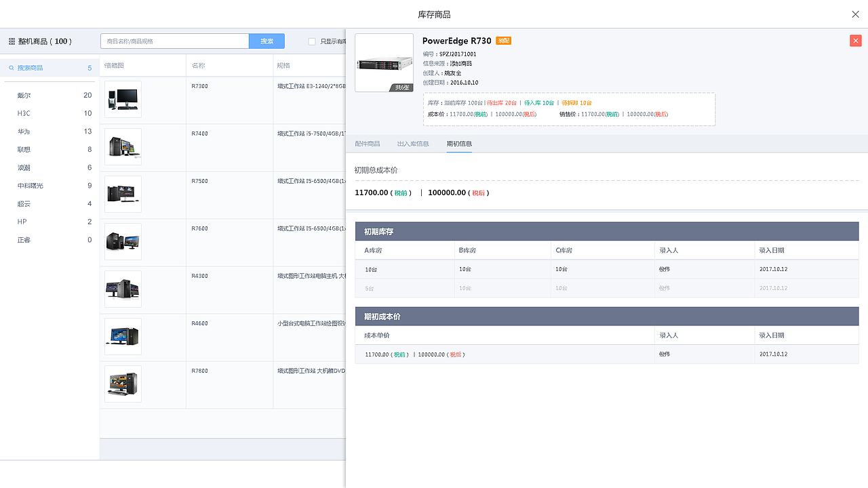Click the R4600 product name
The height and width of the screenshot is (488, 868).
pos(200,323)
